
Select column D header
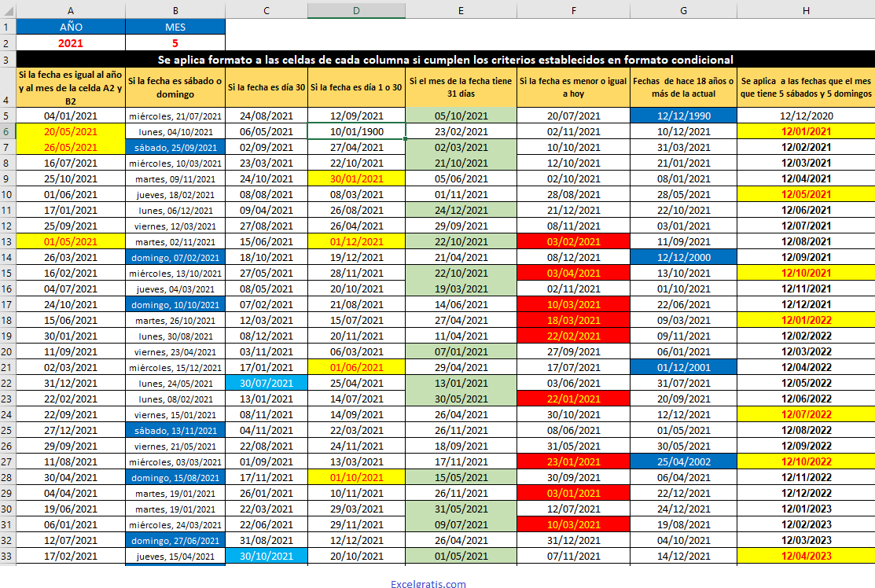coord(356,10)
